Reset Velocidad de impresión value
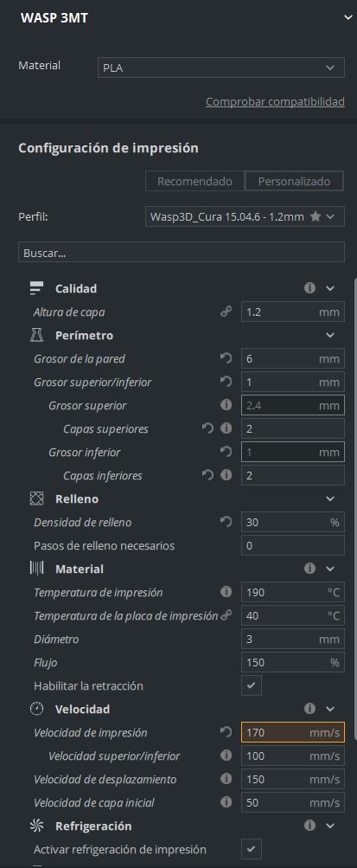This screenshot has height=868, width=357. (226, 732)
